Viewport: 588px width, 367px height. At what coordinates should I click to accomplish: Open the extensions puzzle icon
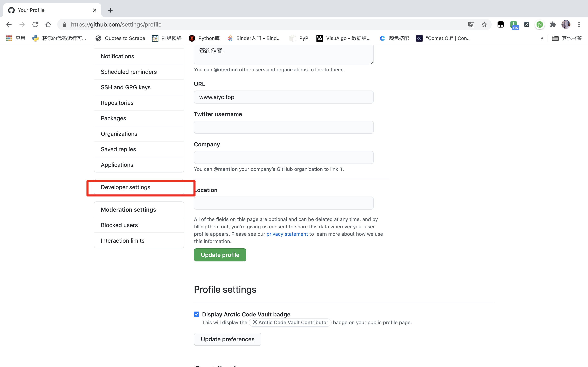[553, 24]
